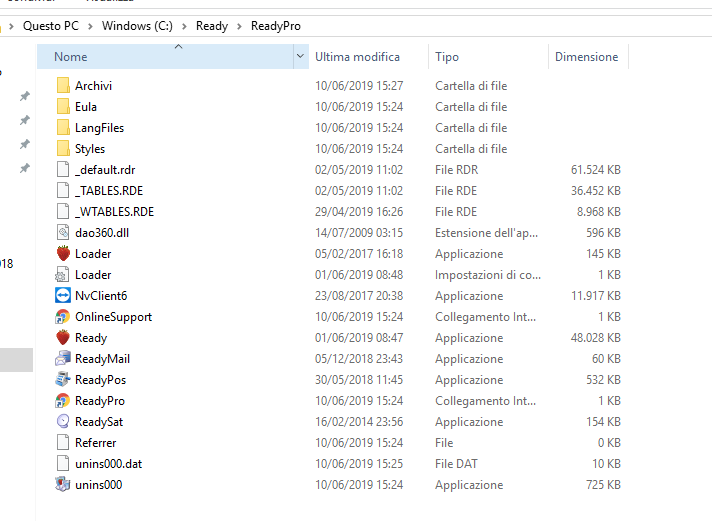Select the Referrer file icon
712x521 pixels.
pos(63,442)
